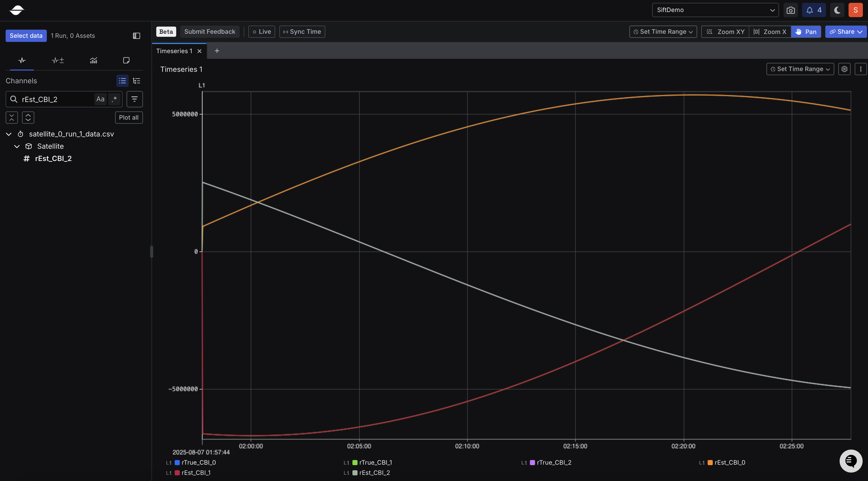
Task: Open the SiftDemo organization dropdown
Action: point(715,10)
